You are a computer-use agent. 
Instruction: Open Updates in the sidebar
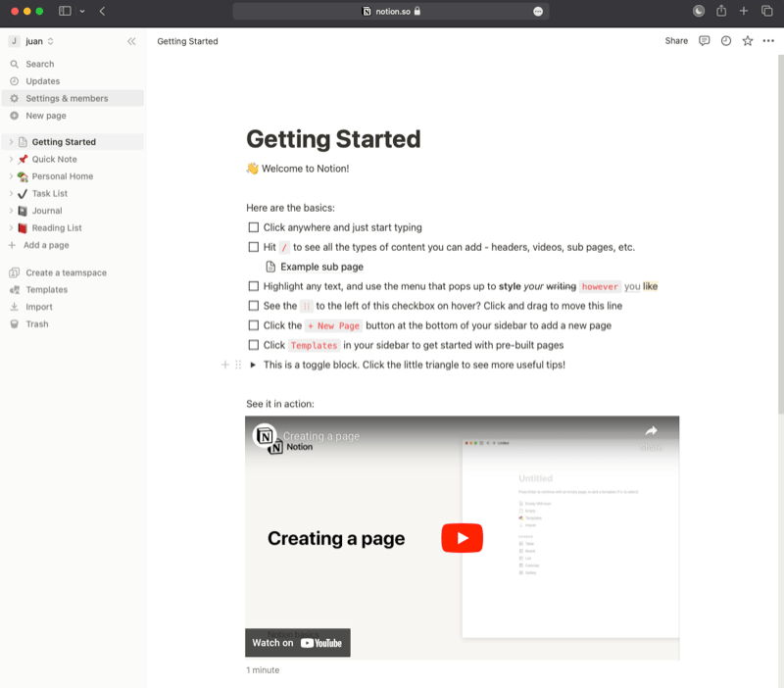pyautogui.click(x=73, y=81)
